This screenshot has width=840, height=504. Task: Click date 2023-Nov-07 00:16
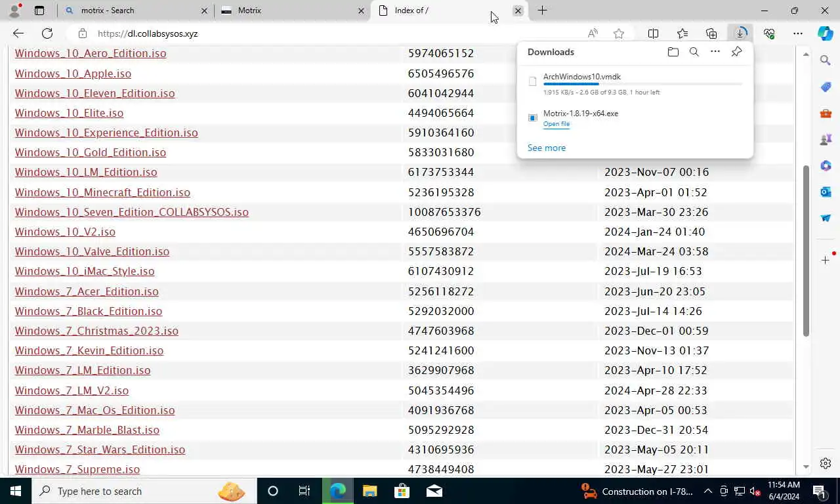656,172
